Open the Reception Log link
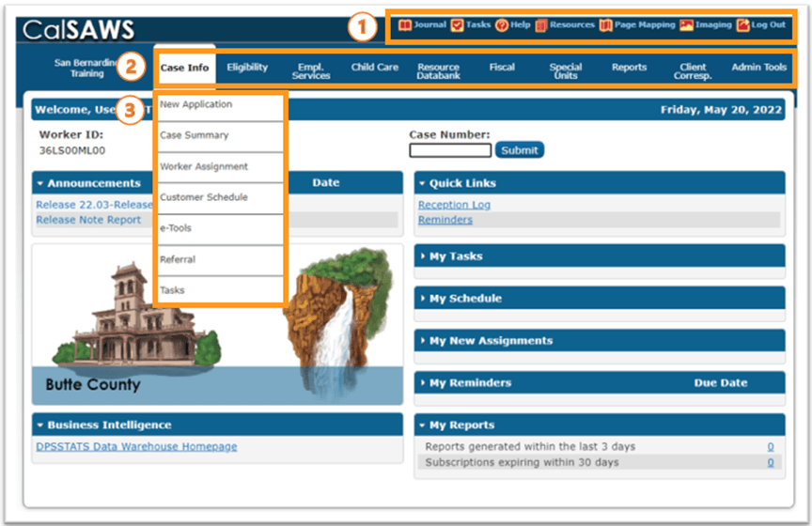The height and width of the screenshot is (526, 812). tap(454, 205)
